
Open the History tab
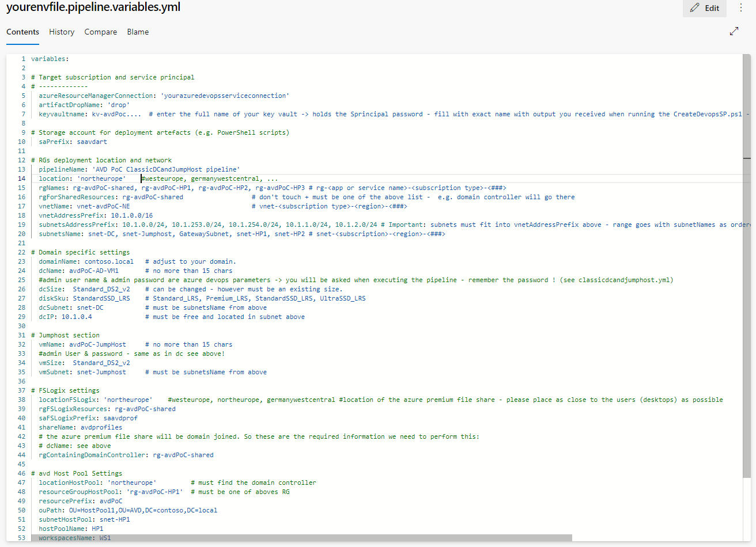(x=62, y=32)
